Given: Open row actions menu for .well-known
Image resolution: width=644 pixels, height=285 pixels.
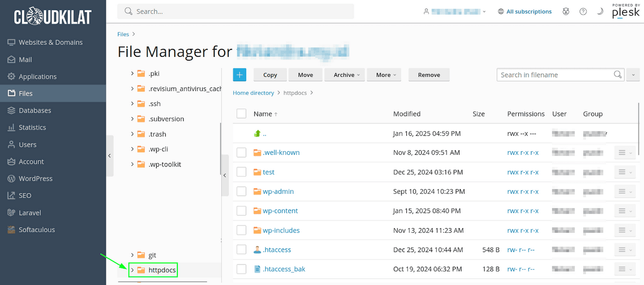Looking at the screenshot, I should 624,153.
